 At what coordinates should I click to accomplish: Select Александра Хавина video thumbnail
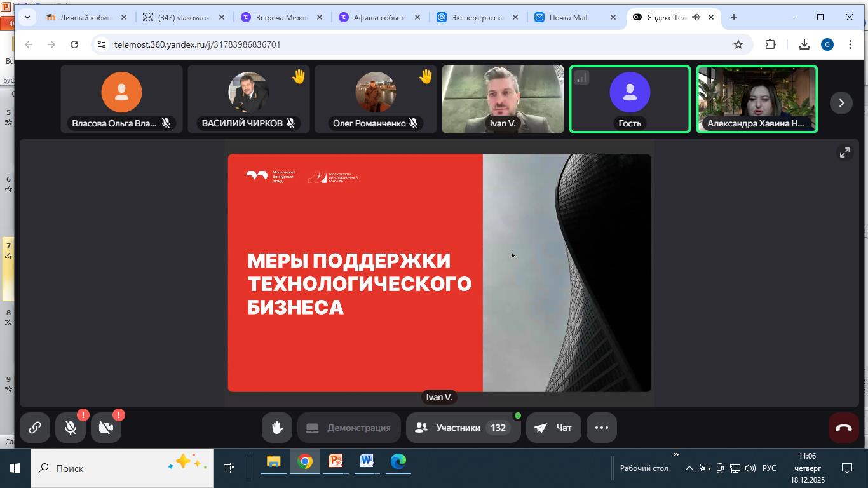756,98
